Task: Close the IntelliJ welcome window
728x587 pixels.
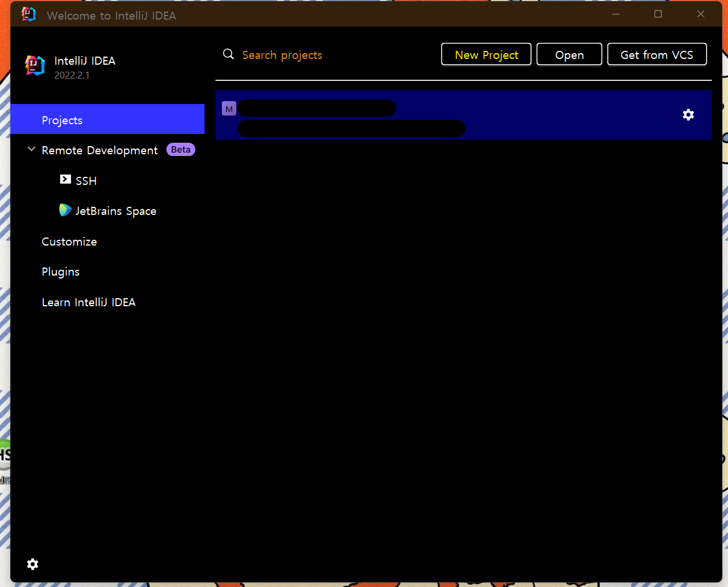Action: [701, 14]
